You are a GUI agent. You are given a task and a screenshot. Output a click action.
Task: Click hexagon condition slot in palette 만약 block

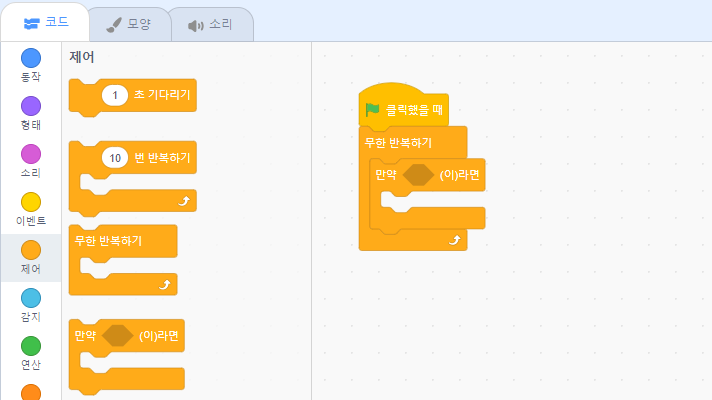(x=118, y=336)
